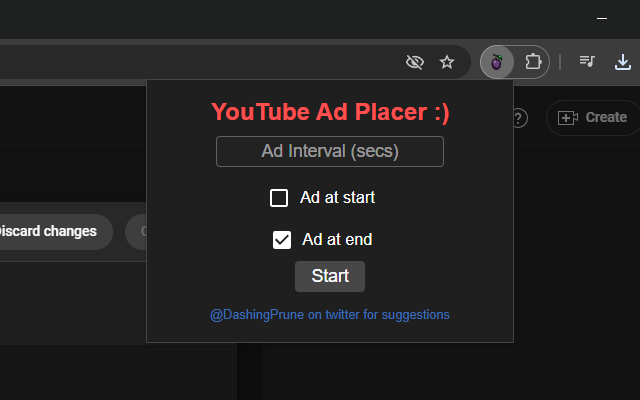Screen dimensions: 640x400
Task: Minimize the browser window
Action: (602, 18)
